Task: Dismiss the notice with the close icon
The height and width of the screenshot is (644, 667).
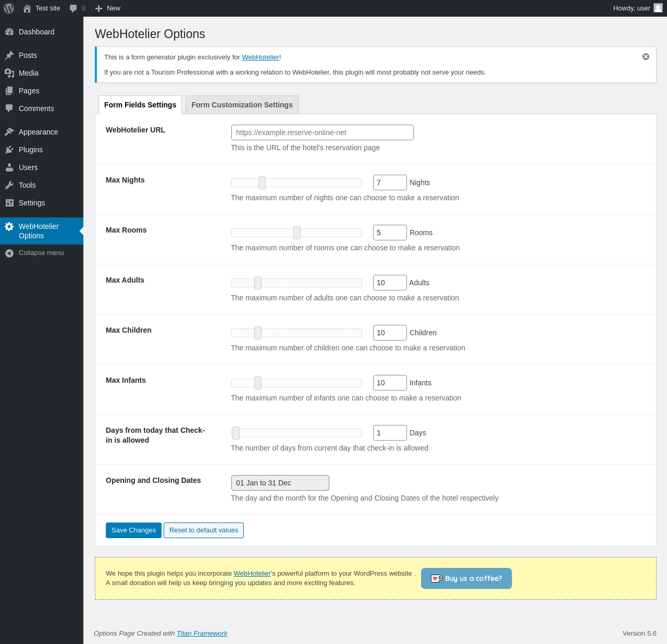Action: [x=646, y=57]
